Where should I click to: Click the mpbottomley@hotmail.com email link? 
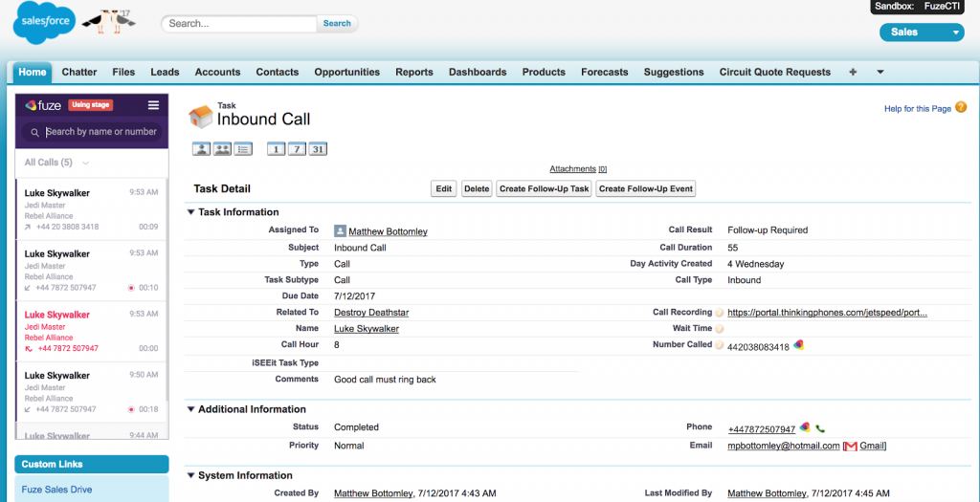[783, 446]
